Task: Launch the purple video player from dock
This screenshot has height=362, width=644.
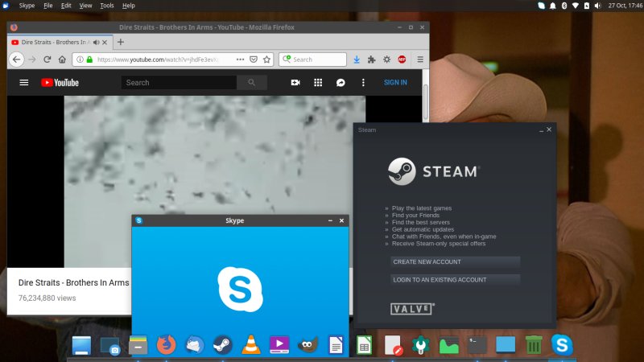Action: (279, 345)
